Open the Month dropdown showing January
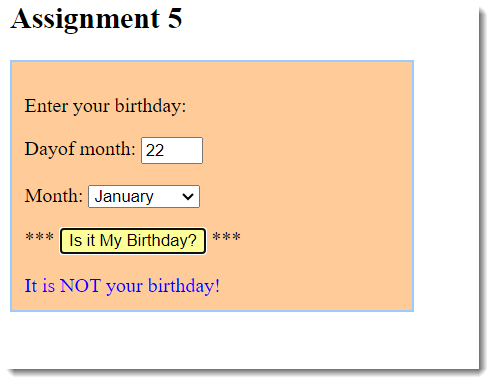 click(144, 197)
